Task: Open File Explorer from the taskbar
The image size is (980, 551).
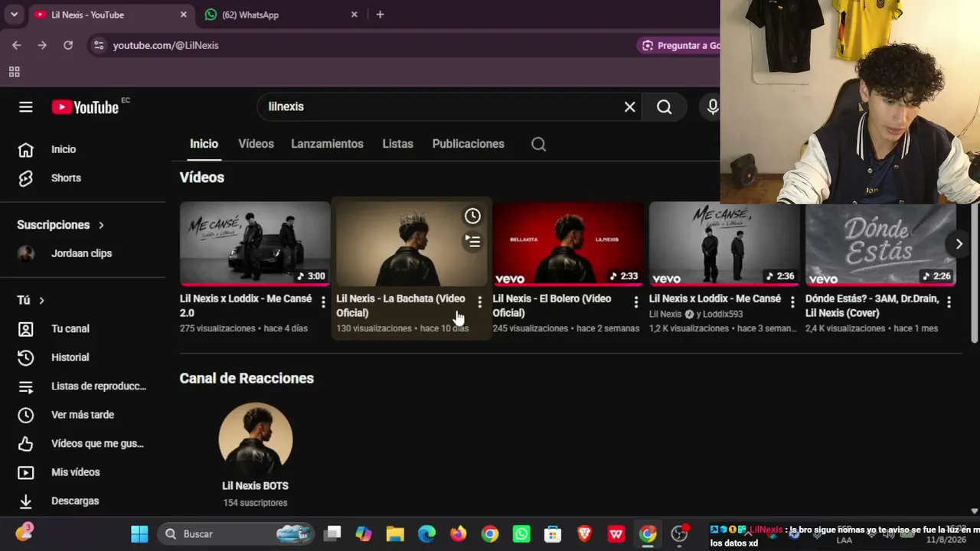Action: 395,533
